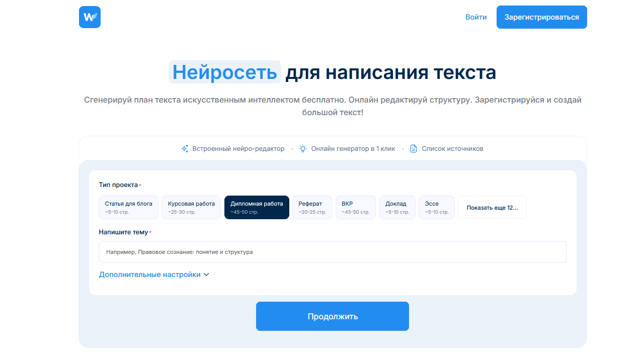Click the chevron next to Дополнительные настройки
This screenshot has height=362, width=644.
point(206,275)
